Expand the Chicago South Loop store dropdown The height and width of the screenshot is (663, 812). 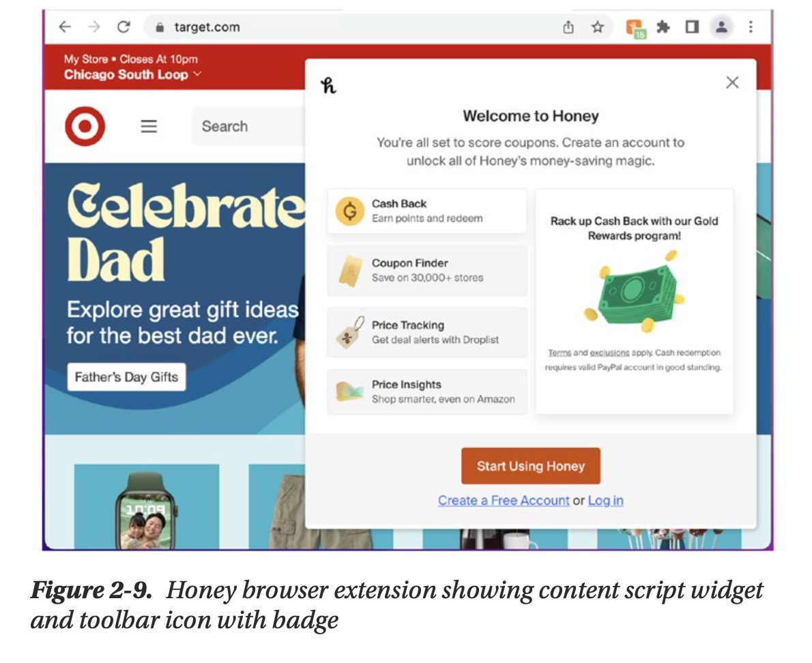(x=132, y=75)
